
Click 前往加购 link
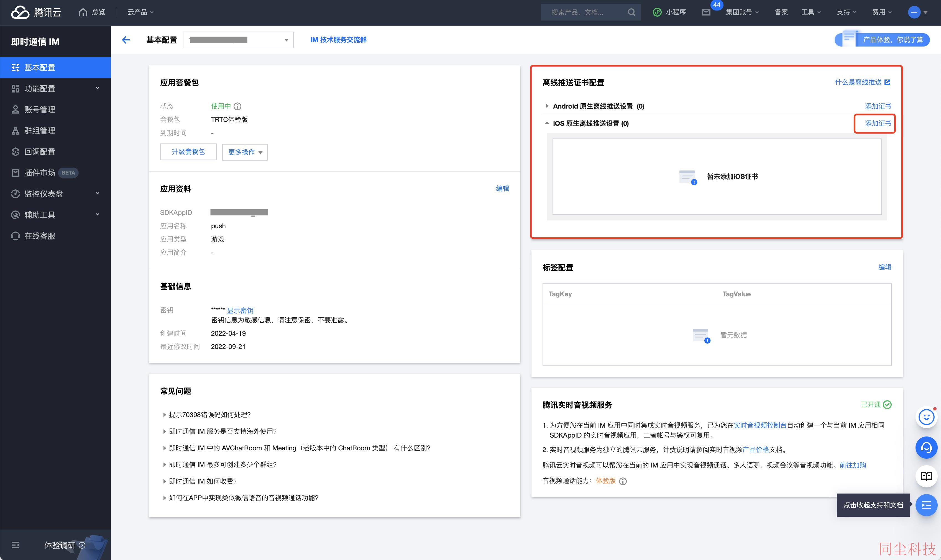point(853,465)
